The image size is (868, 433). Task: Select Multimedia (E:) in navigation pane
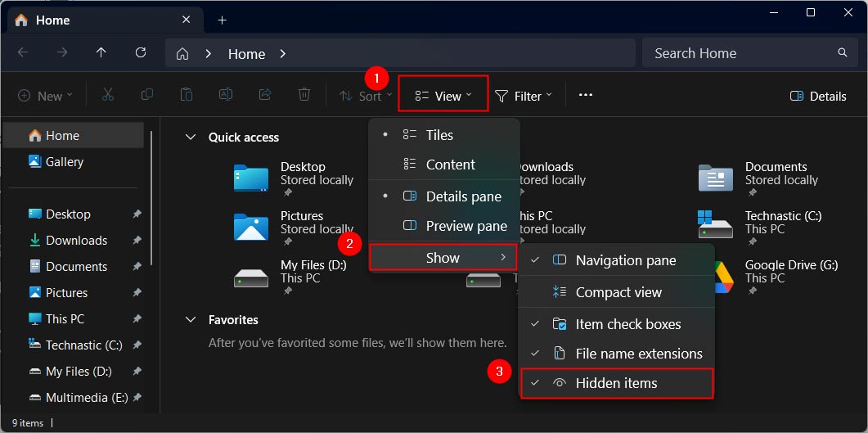point(73,398)
